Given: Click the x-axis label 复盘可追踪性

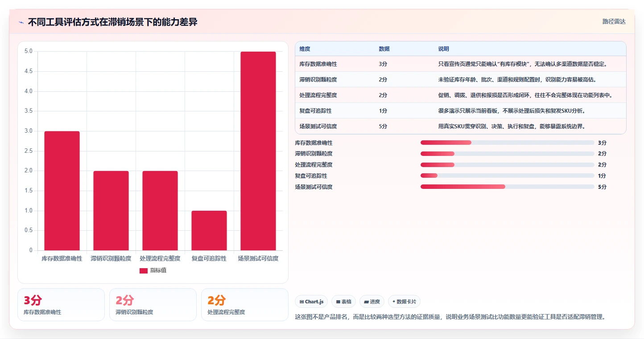Looking at the screenshot, I should point(209,258).
